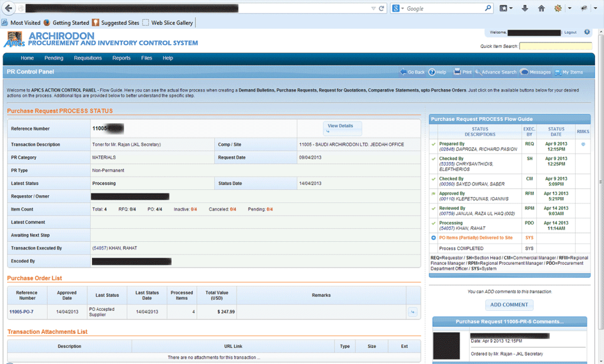Open remarks icon on Prepared By row

[x=583, y=143]
